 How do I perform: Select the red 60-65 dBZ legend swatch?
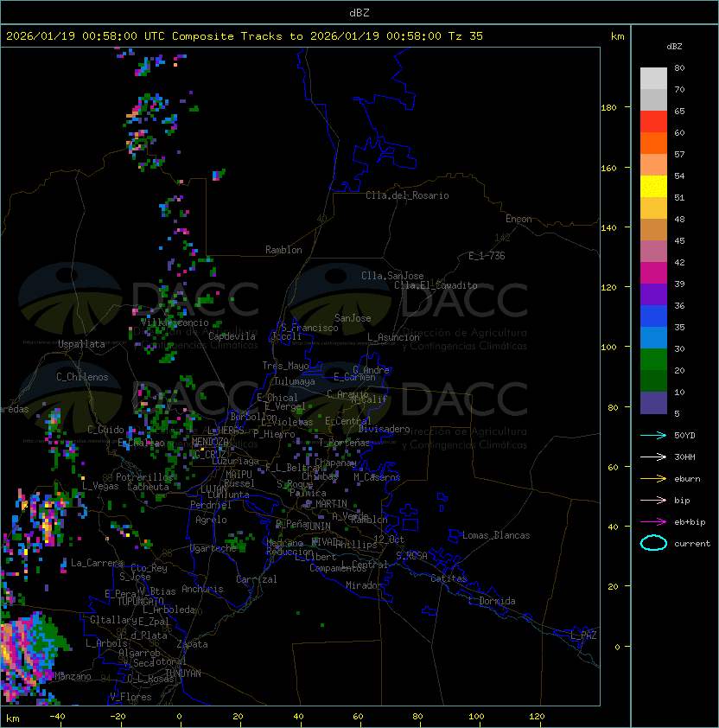click(653, 122)
